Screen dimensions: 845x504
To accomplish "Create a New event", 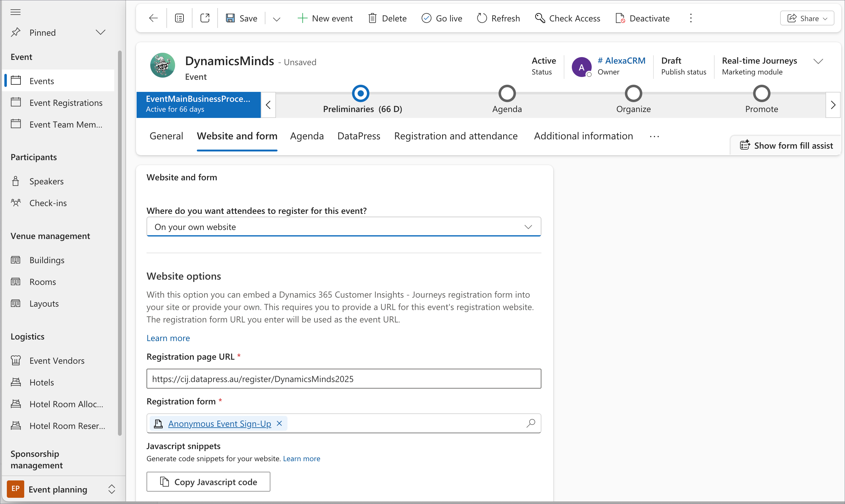I will pyautogui.click(x=325, y=18).
